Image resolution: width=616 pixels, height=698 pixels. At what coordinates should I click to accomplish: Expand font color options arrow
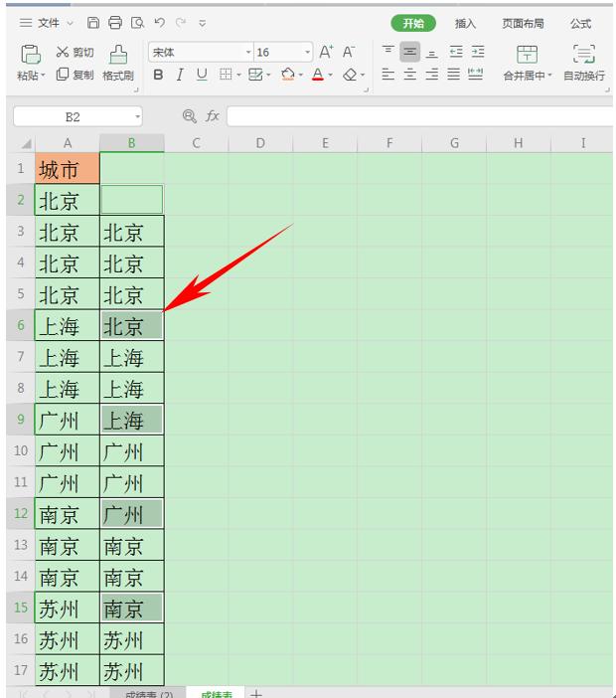(331, 75)
